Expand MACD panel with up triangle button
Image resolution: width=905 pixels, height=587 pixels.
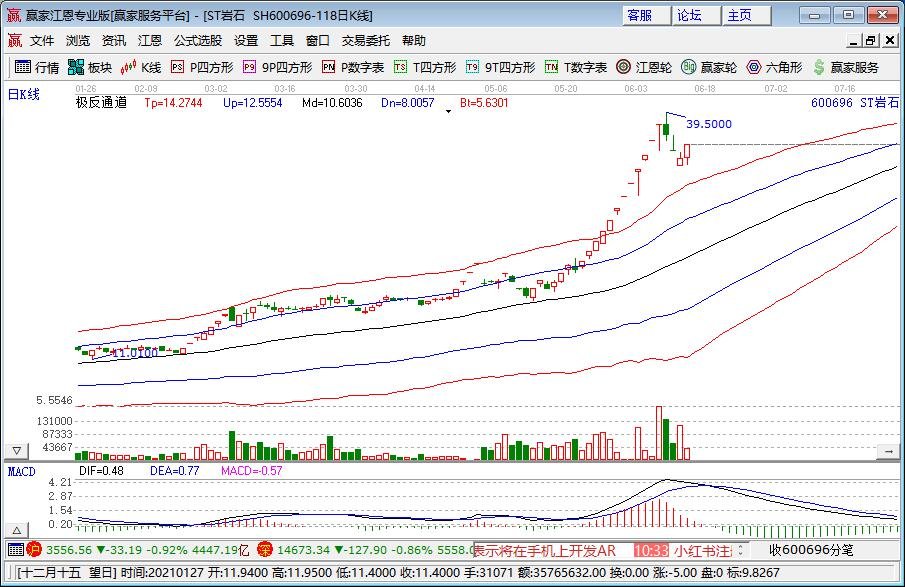(x=17, y=530)
